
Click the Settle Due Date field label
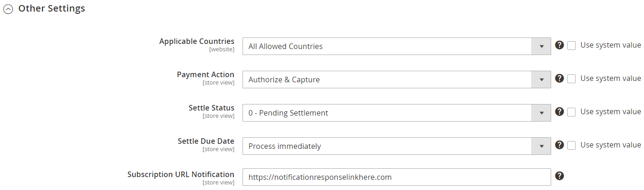[206, 141]
